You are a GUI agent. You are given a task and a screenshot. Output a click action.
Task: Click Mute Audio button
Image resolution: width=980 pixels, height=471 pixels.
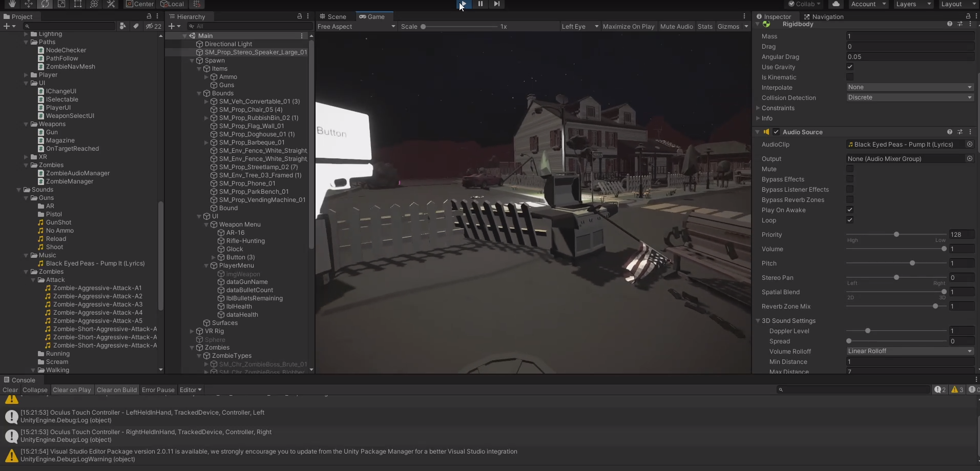[x=676, y=27]
